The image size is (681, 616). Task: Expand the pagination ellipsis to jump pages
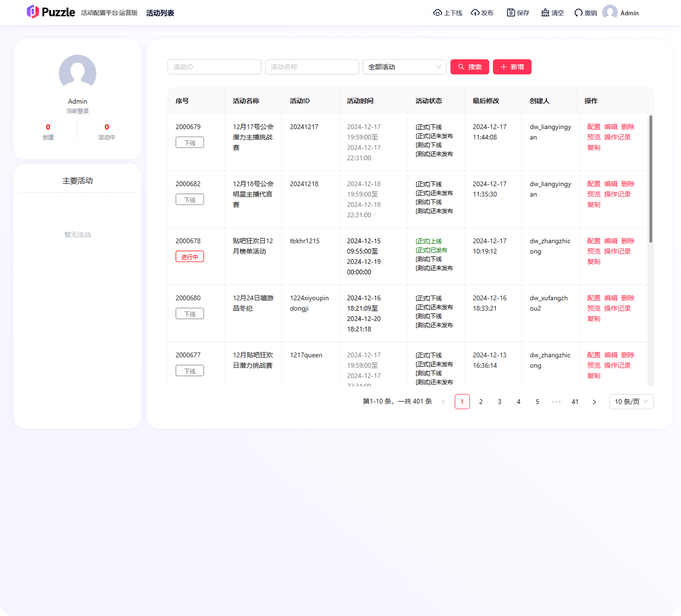coord(556,402)
